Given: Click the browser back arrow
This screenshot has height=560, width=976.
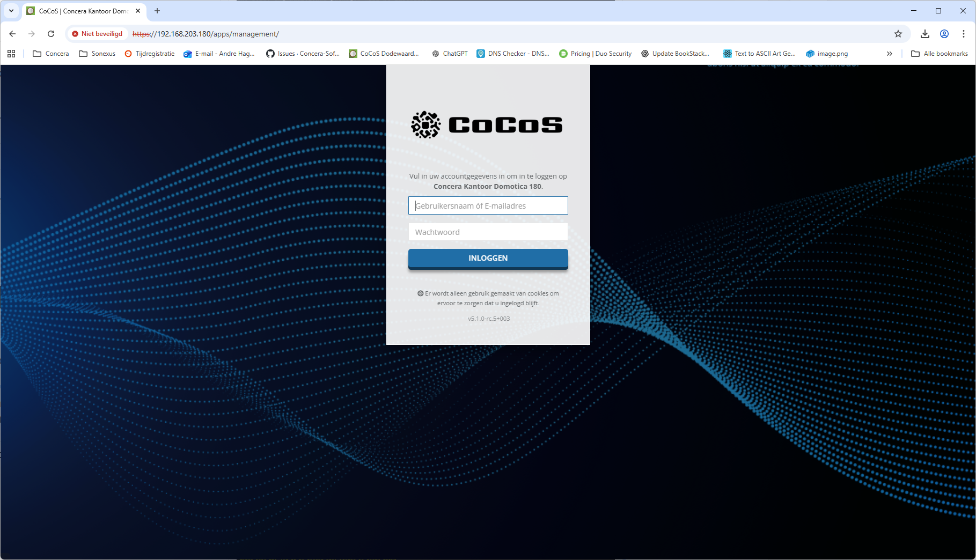Looking at the screenshot, I should point(12,34).
